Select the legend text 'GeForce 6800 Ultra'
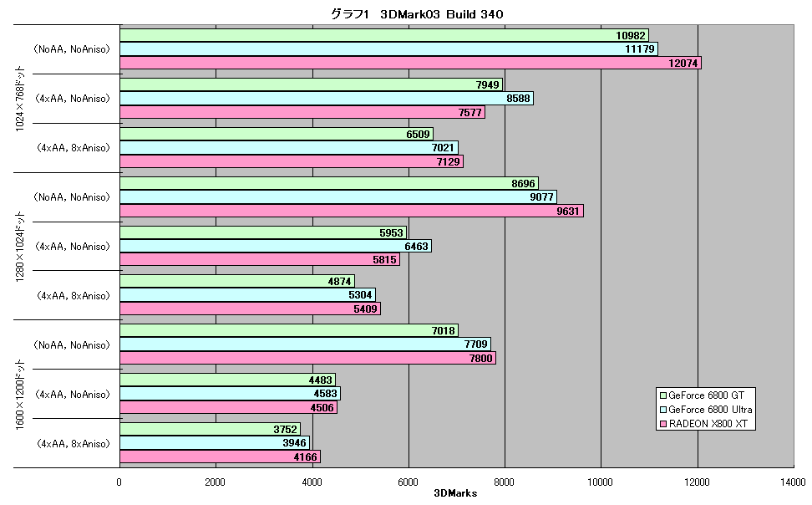This screenshot has width=812, height=505. 710,410
